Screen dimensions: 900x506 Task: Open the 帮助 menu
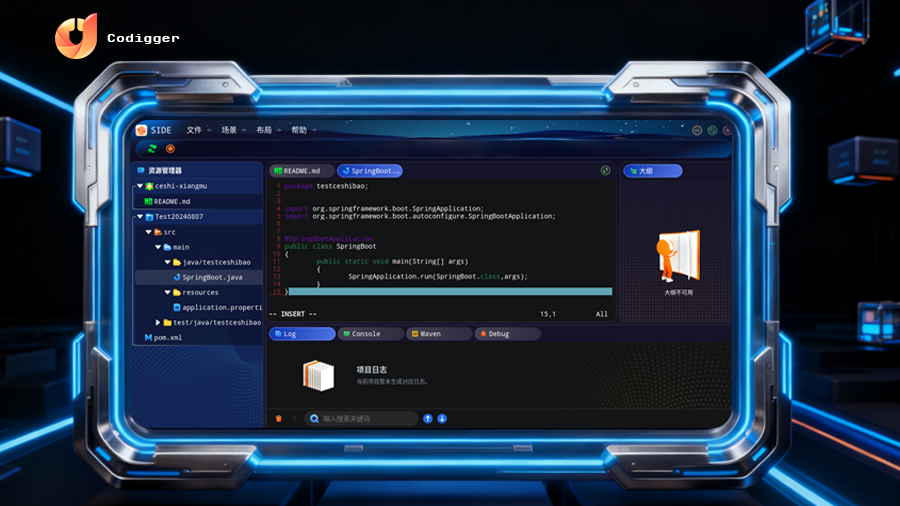299,130
